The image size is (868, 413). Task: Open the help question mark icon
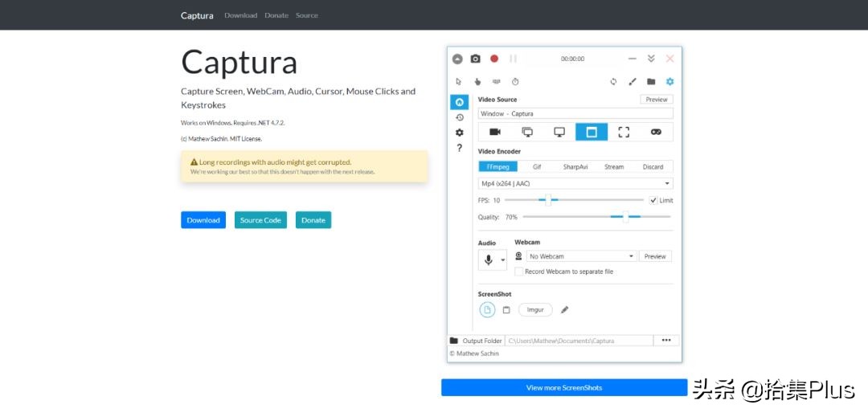tap(460, 148)
